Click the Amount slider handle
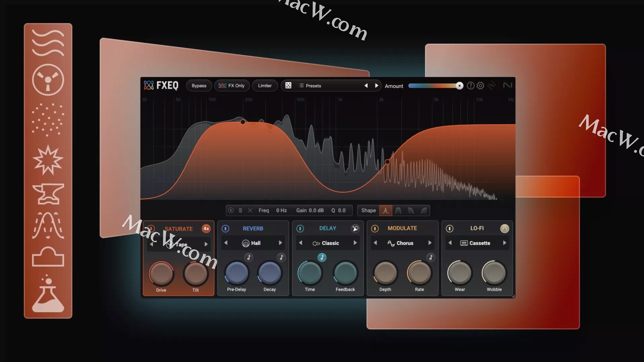 click(x=460, y=86)
